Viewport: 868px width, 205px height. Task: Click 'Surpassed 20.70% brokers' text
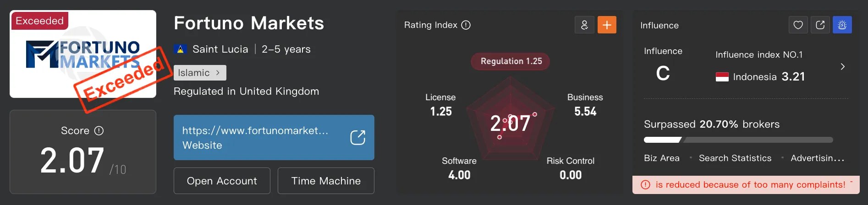point(712,124)
